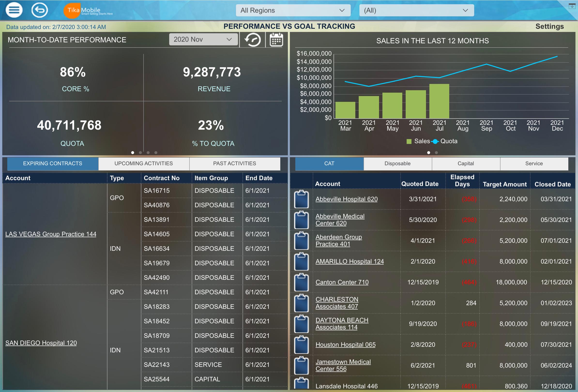The image size is (578, 392).
Task: Open clipboard icon for Abbeville Medical Center 620
Action: 301,220
